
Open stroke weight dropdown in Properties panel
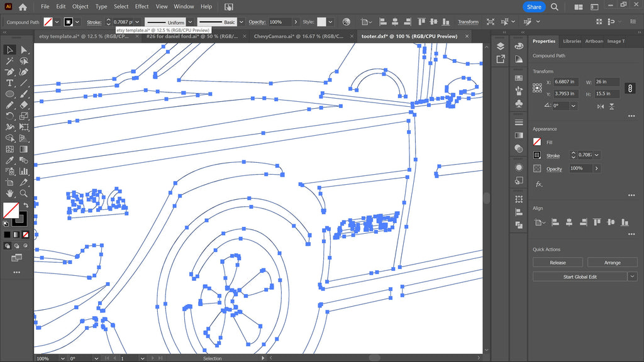597,155
